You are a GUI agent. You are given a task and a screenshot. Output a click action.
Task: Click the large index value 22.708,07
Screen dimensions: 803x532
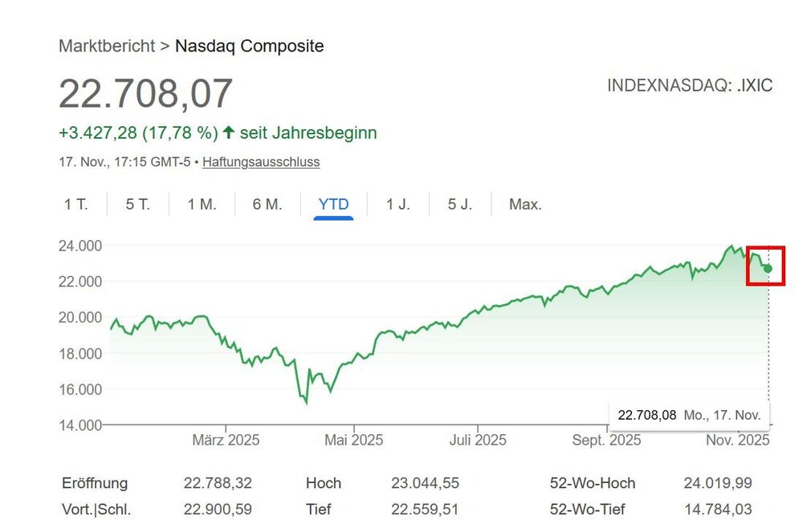coord(145,94)
